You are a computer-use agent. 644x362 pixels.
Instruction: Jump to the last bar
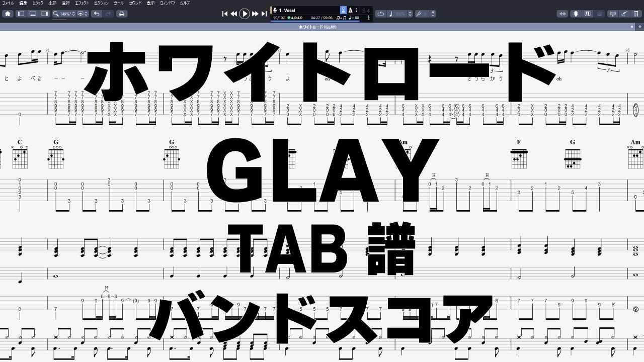pyautogui.click(x=264, y=14)
